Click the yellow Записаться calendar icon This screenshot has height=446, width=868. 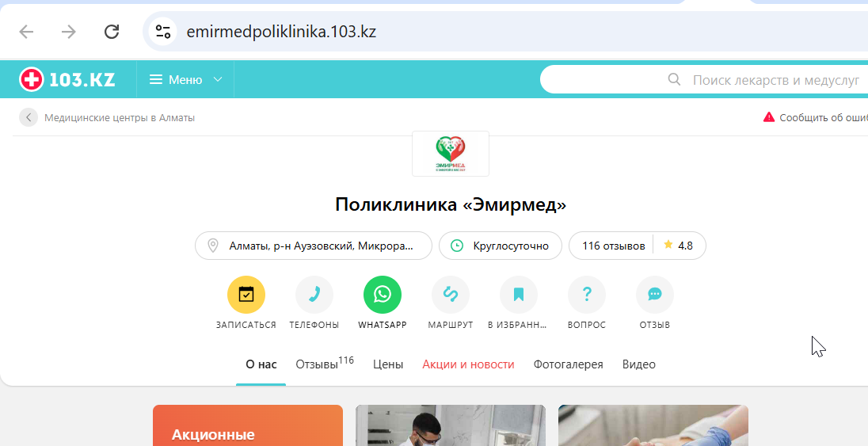click(246, 295)
